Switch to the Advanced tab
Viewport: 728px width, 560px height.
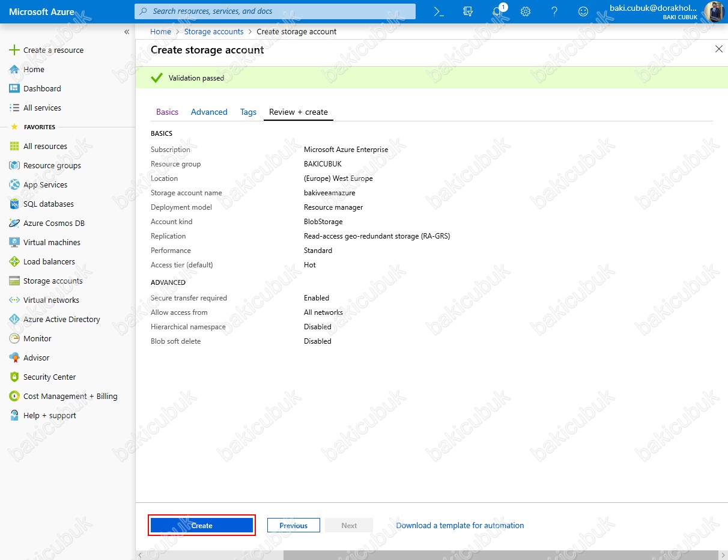(x=209, y=112)
